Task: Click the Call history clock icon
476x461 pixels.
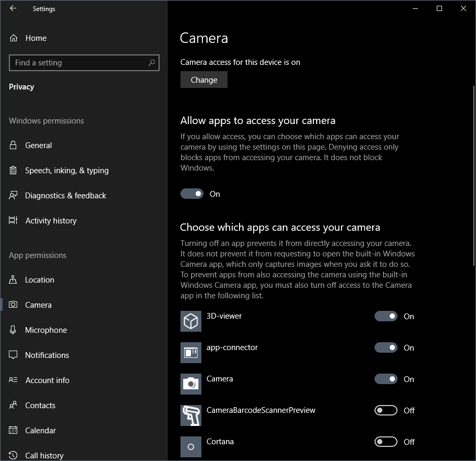Action: [13, 455]
